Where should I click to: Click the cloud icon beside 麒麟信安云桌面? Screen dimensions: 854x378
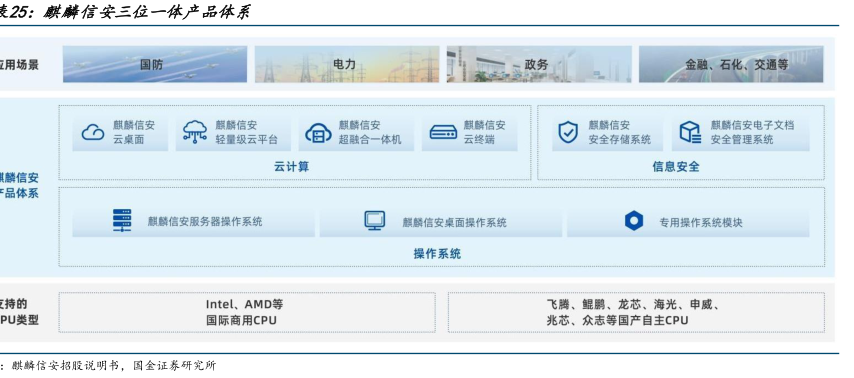click(x=93, y=132)
